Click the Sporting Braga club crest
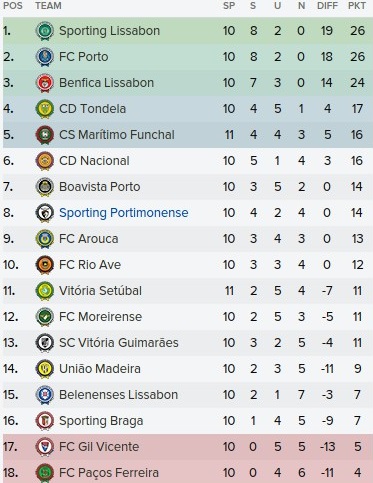The height and width of the screenshot is (483, 373). [x=45, y=421]
